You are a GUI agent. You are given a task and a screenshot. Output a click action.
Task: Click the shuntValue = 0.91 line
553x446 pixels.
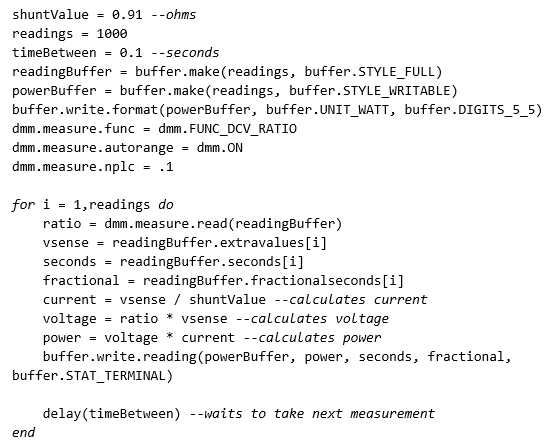[104, 15]
